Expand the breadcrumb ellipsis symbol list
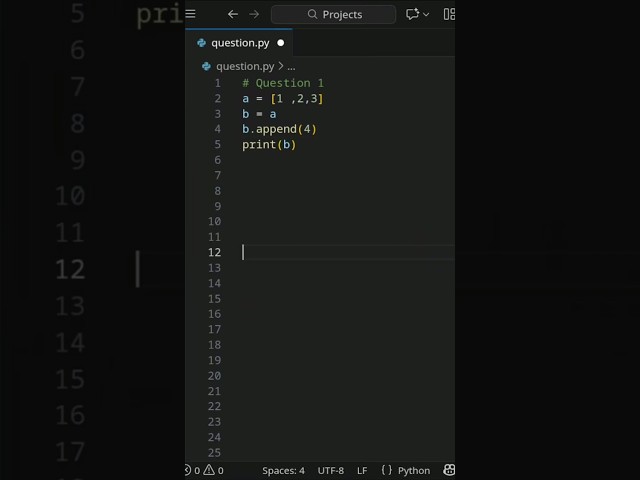 click(291, 67)
